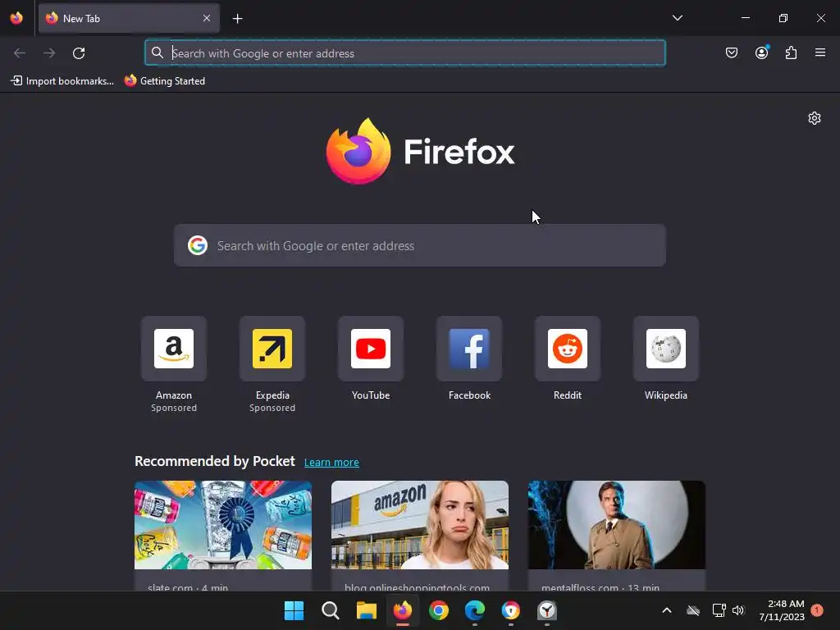The height and width of the screenshot is (630, 840).
Task: Go back with the back arrow
Action: 20,53
